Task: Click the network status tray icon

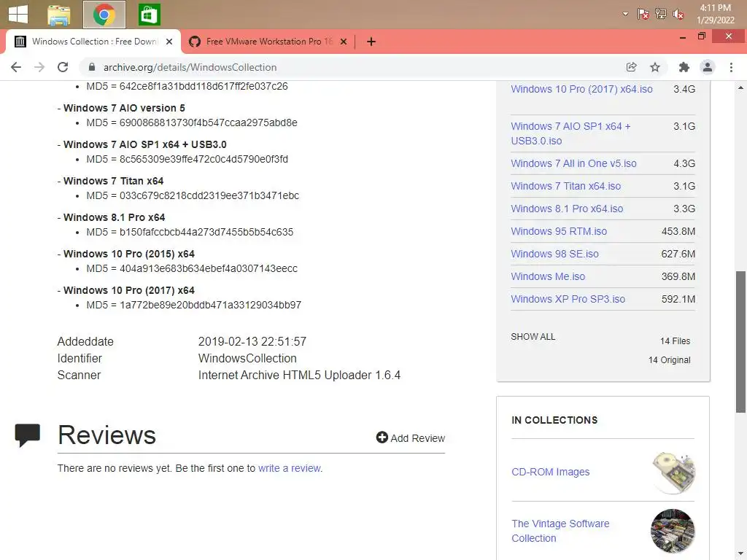Action: pyautogui.click(x=661, y=15)
